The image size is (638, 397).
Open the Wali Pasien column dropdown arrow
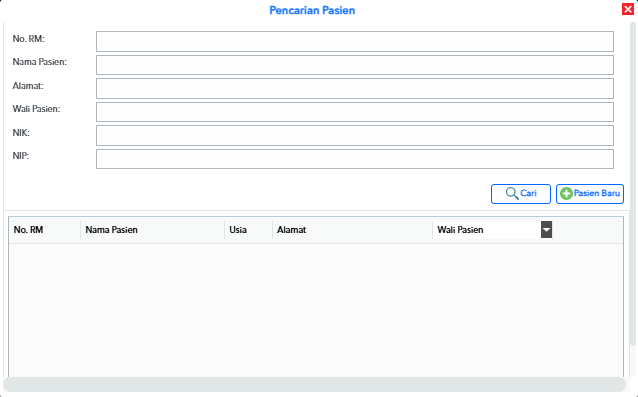click(x=546, y=230)
